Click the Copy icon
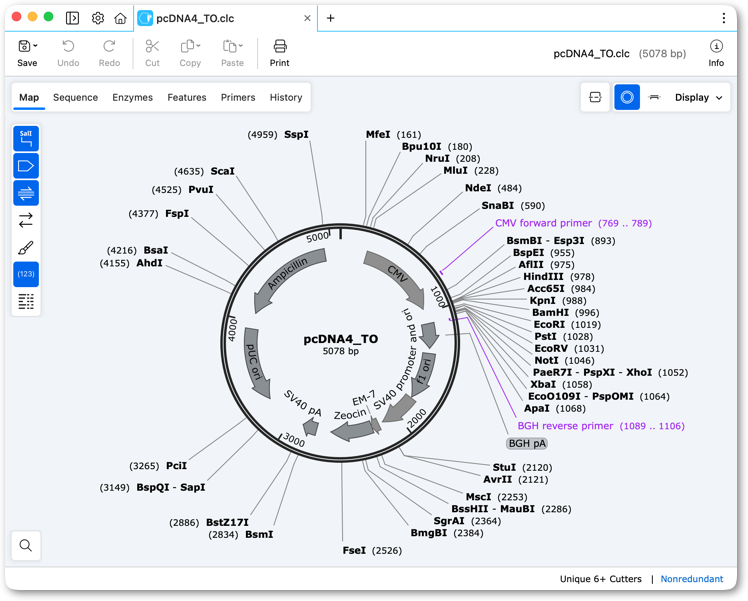 187,46
